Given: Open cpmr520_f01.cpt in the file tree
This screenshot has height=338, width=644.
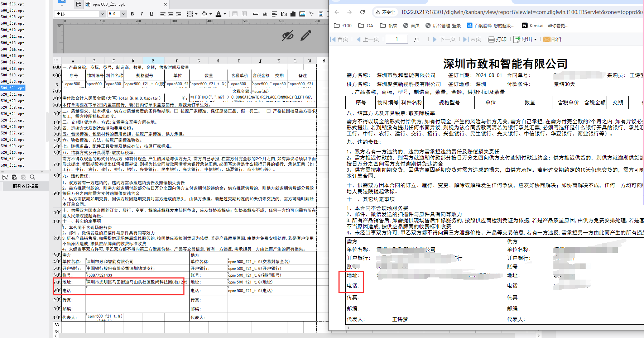Looking at the screenshot, I should coord(13,94).
